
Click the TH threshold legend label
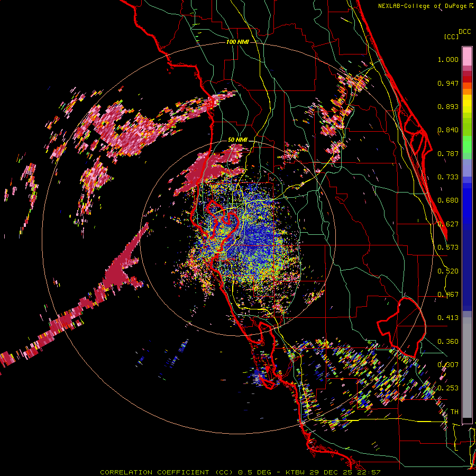(x=454, y=412)
